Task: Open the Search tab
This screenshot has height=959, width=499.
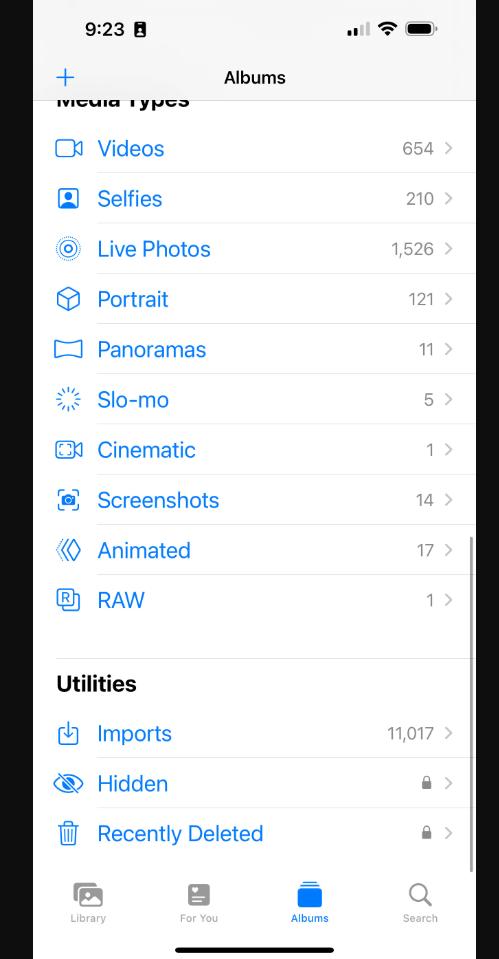Action: tap(420, 902)
